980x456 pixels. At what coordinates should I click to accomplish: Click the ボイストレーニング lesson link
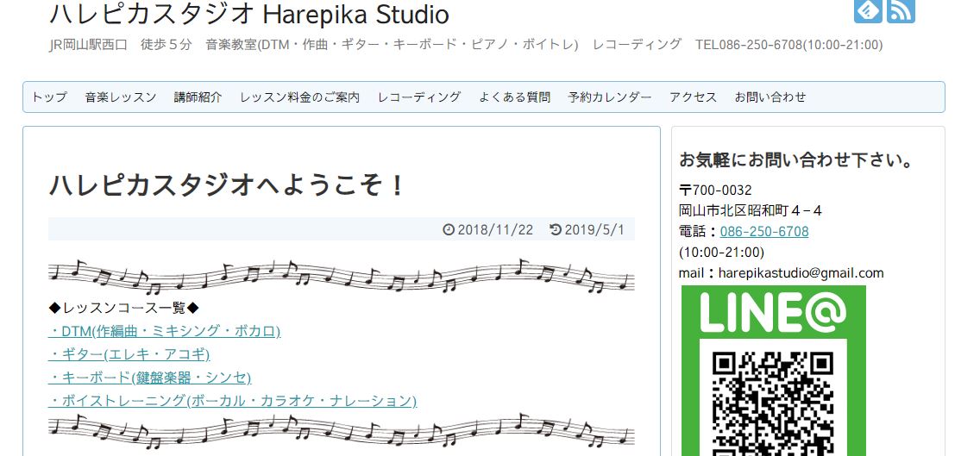pyautogui.click(x=233, y=401)
